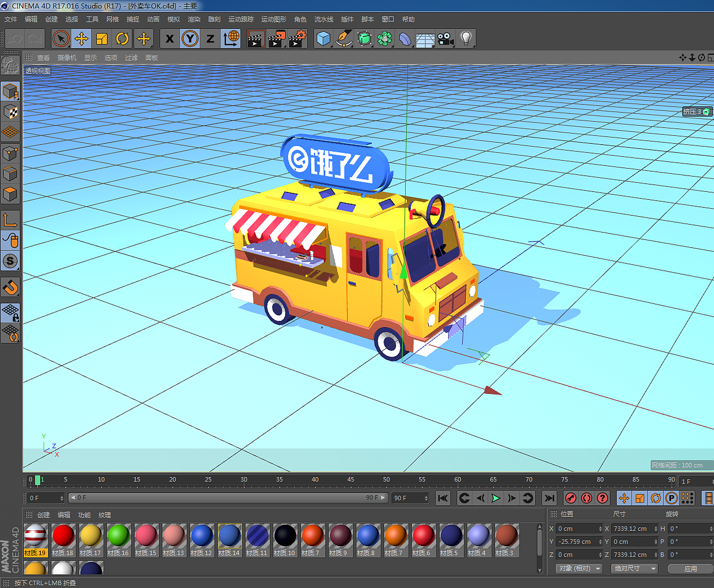Toggle Rotation keyframe recording in timeline bar

[x=656, y=498]
